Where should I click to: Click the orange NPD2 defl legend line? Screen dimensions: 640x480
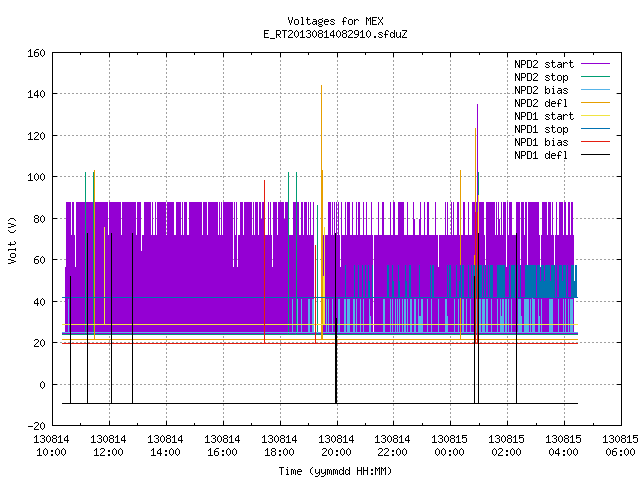(x=595, y=103)
